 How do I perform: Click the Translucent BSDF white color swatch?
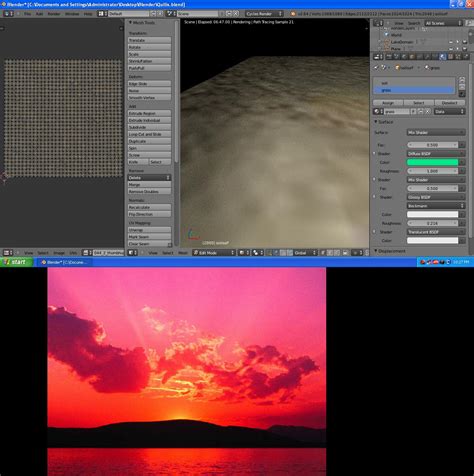point(432,240)
